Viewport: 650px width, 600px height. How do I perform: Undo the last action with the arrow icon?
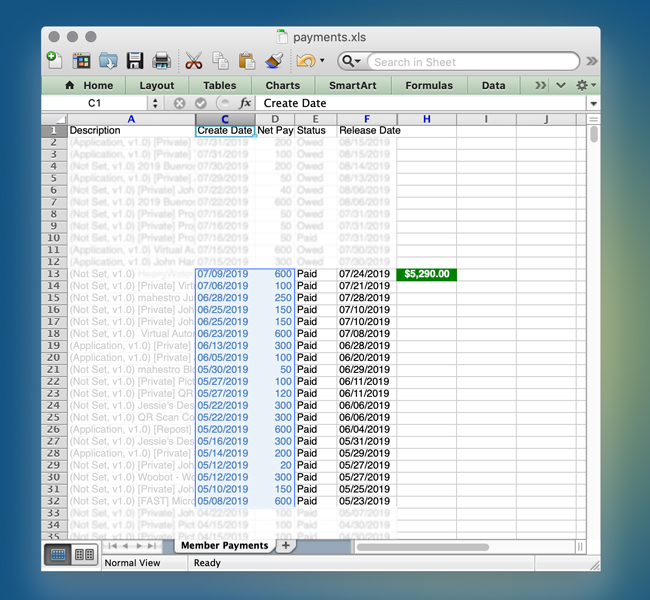click(306, 61)
